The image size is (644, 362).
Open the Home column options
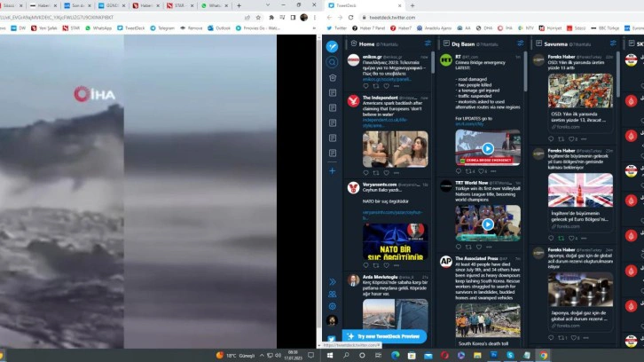(x=426, y=43)
